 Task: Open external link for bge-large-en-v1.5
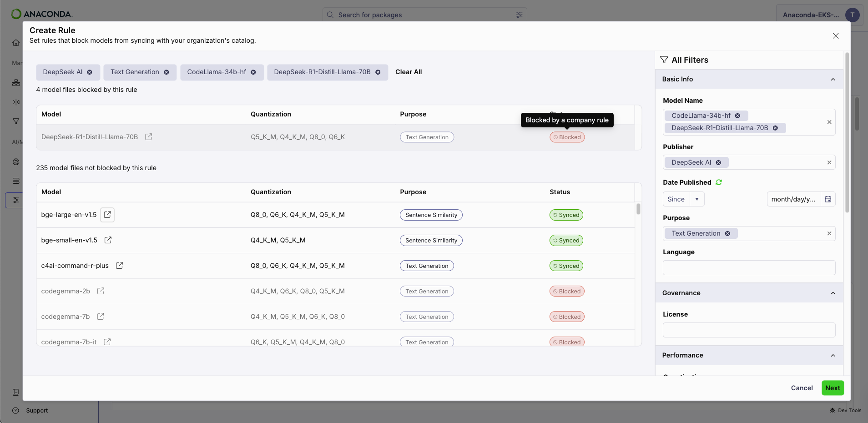pyautogui.click(x=107, y=215)
